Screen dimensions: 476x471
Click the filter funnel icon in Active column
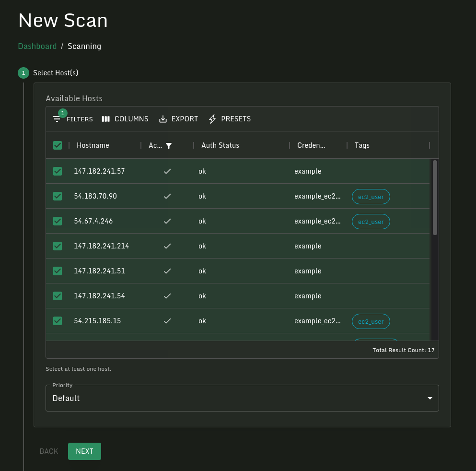click(169, 146)
